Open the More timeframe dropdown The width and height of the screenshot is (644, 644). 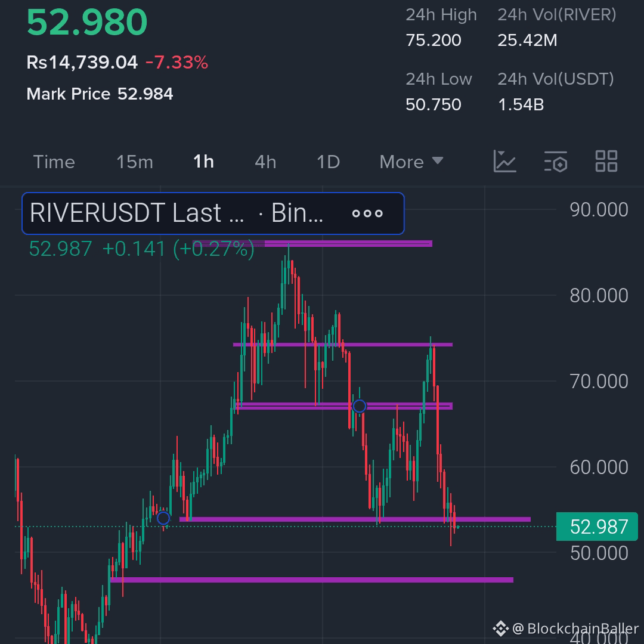[411, 162]
